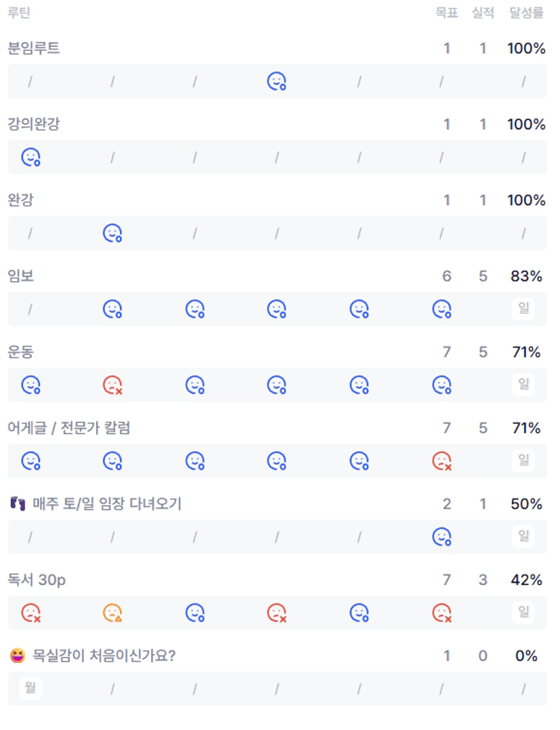Click the 달성률 column header
This screenshot has height=730, width=560.
[526, 13]
